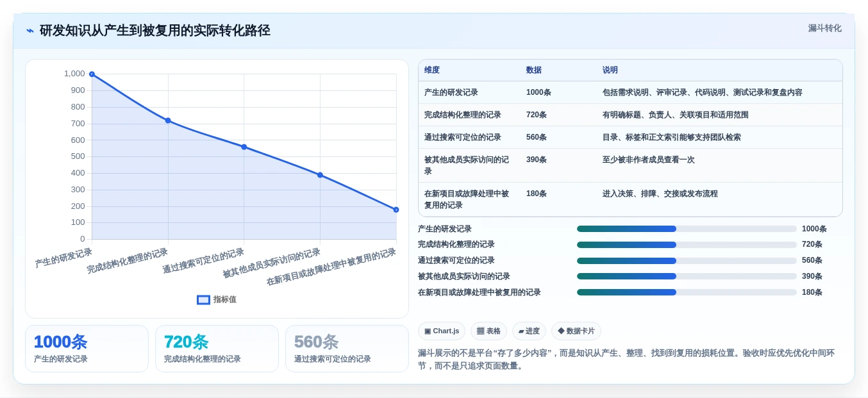
Task: Click the 数据 column header
Action: (x=534, y=70)
